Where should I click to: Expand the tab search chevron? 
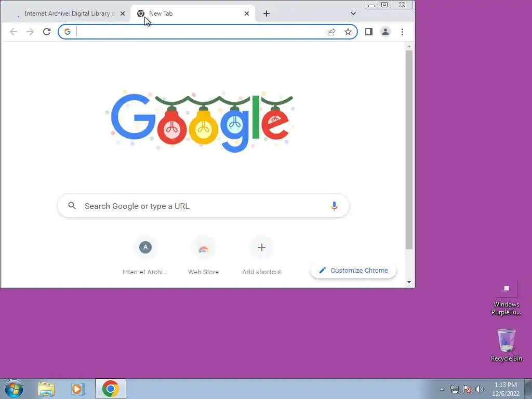353,14
